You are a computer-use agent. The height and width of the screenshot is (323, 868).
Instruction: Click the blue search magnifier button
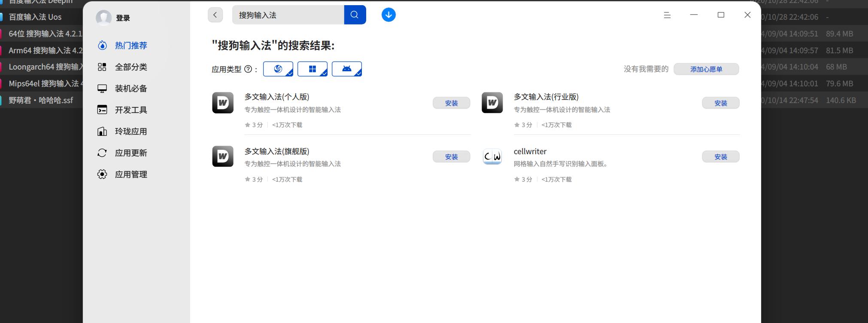355,15
